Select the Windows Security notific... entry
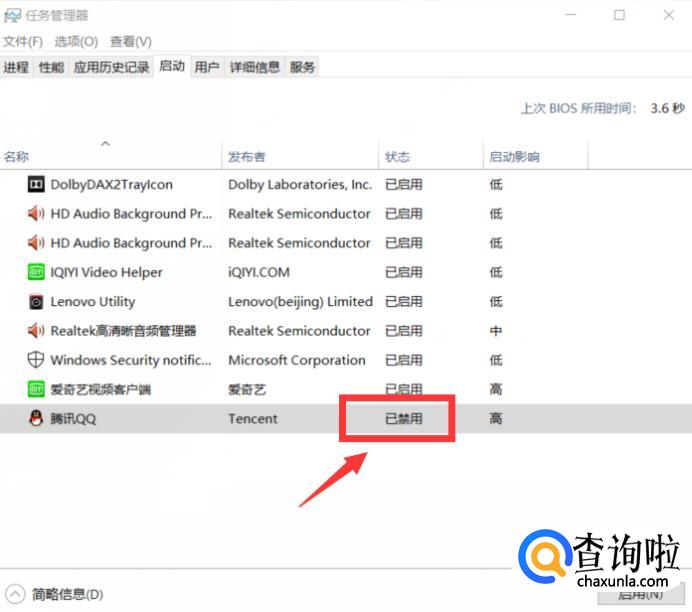 (131, 360)
